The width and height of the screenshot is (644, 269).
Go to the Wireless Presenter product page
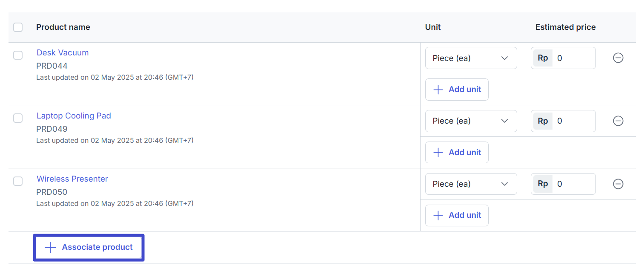click(x=72, y=179)
